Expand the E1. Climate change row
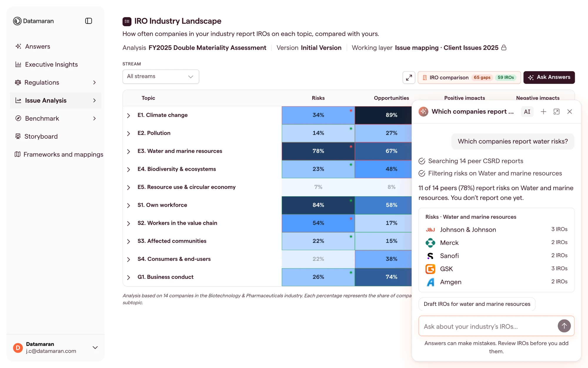The width and height of the screenshot is (588, 368). (128, 115)
